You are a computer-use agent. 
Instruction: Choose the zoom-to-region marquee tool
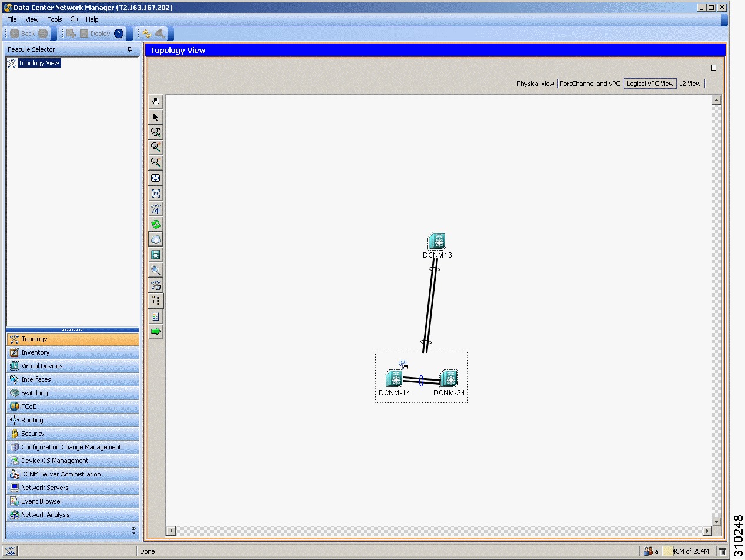(156, 132)
